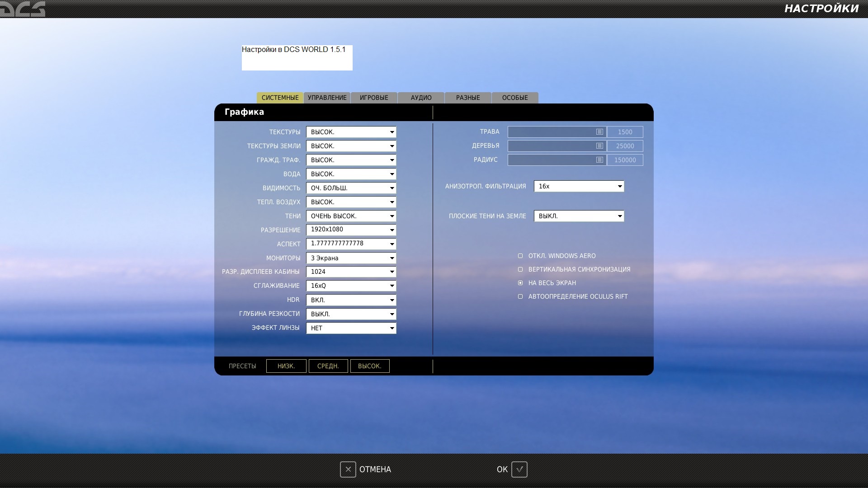The height and width of the screenshot is (488, 868).
Task: Click the checkmark icon beside OK
Action: (519, 469)
